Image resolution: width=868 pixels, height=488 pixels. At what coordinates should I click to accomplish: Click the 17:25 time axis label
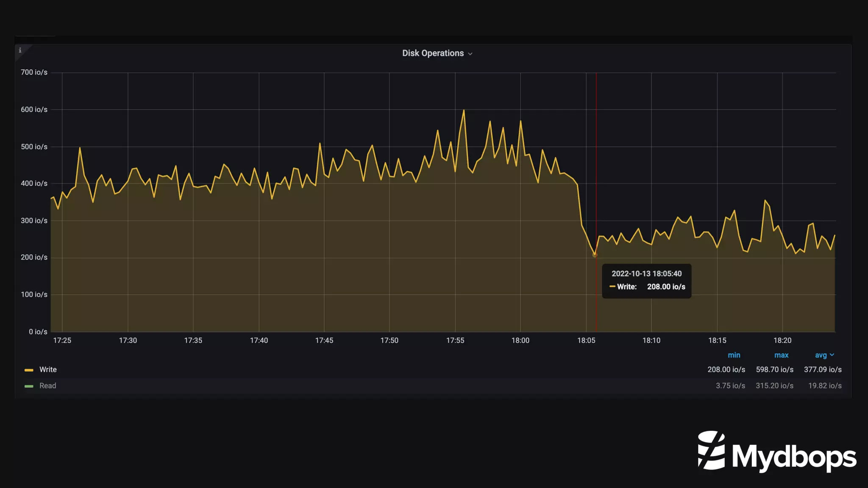click(x=62, y=340)
